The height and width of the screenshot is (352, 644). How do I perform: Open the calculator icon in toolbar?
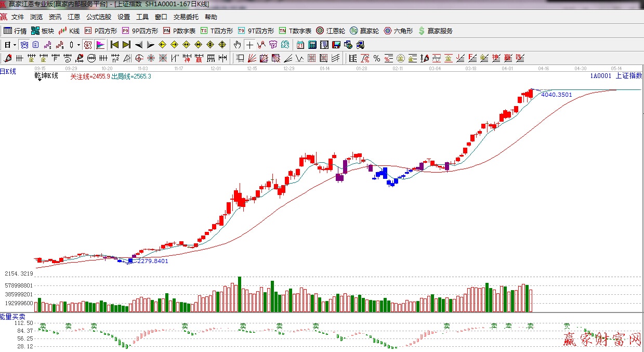click(312, 45)
